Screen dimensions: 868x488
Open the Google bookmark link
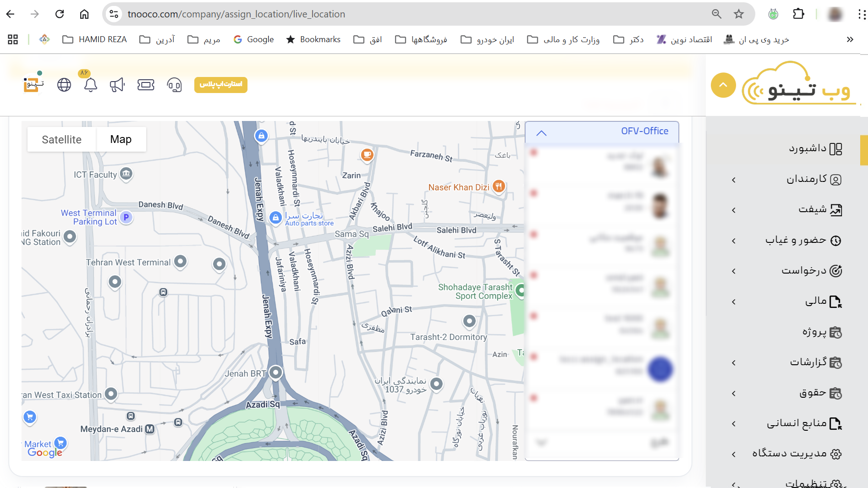click(254, 39)
